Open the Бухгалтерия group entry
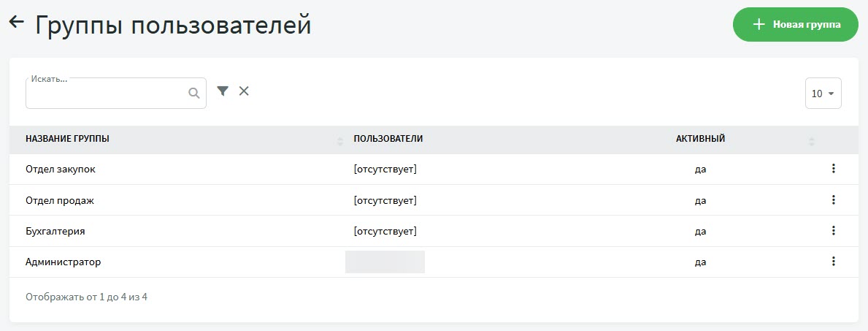Image resolution: width=868 pixels, height=331 pixels. (55, 231)
